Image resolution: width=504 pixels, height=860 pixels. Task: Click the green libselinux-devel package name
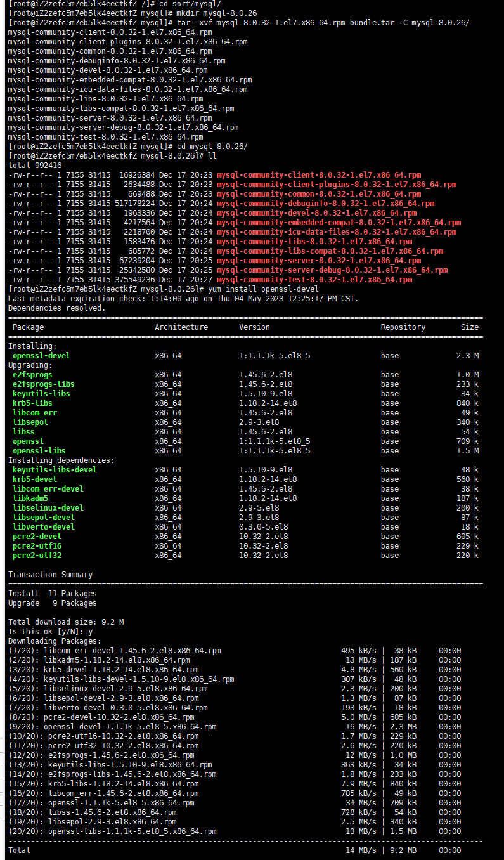[x=48, y=508]
